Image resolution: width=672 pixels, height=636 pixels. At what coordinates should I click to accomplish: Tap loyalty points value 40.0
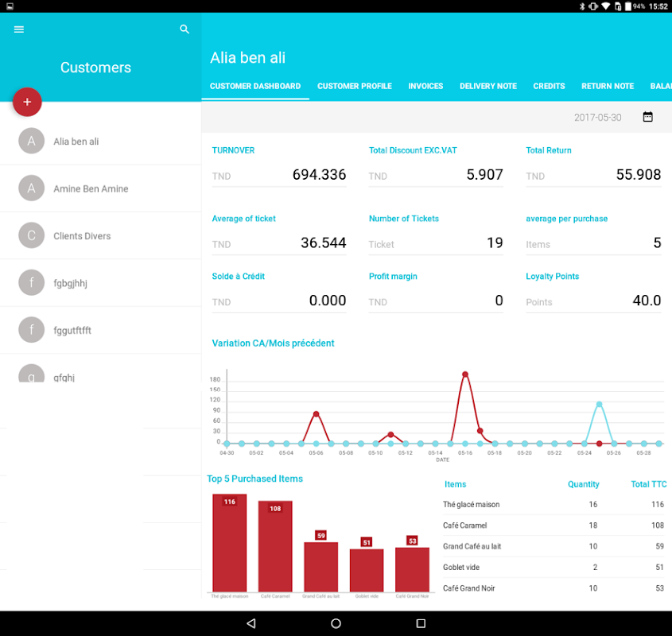point(647,301)
